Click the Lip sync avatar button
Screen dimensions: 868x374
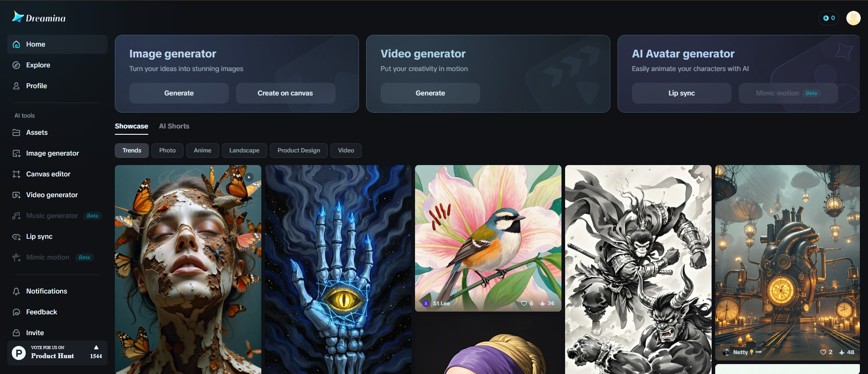point(682,93)
